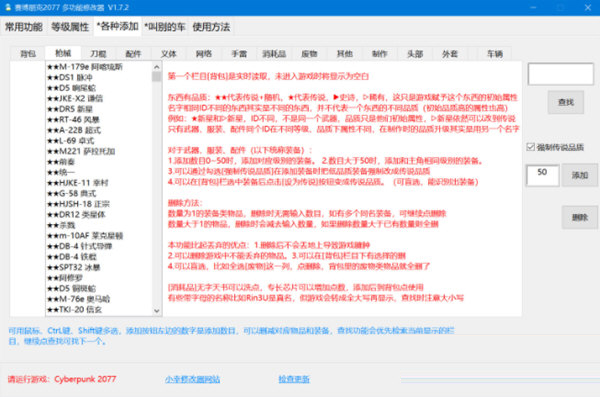Open the 头部 category sub-tab
The height and width of the screenshot is (397, 600).
coord(415,54)
